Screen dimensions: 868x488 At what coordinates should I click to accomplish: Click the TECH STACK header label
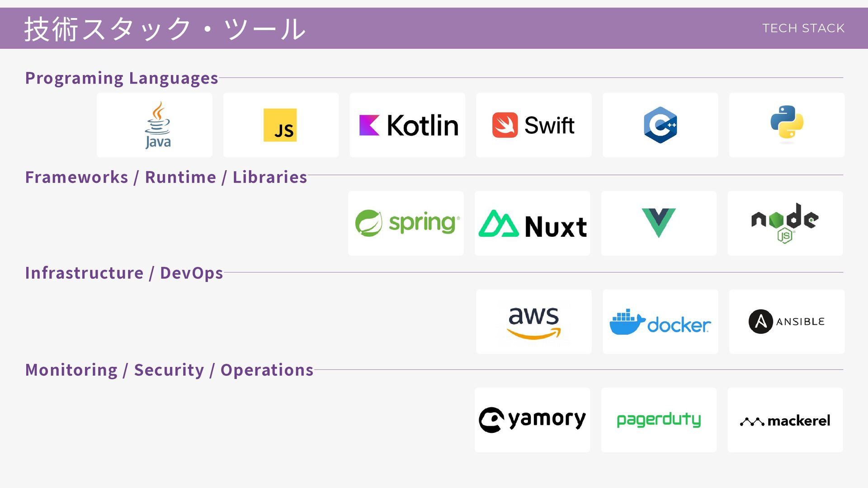pos(803,28)
